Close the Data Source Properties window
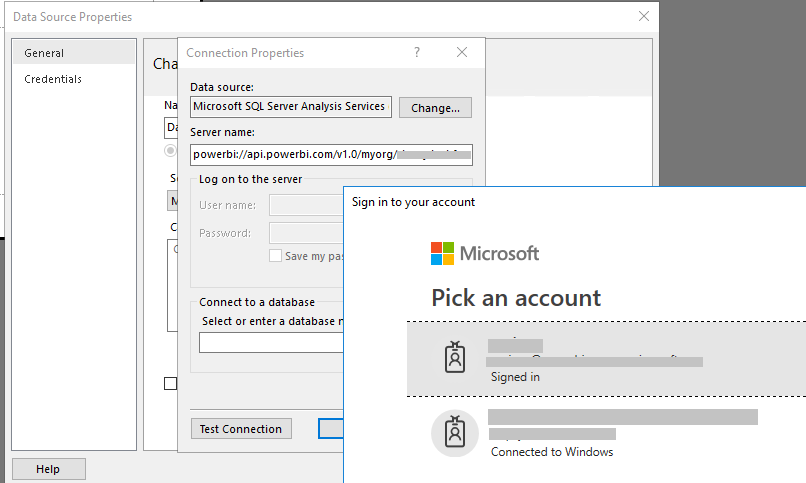The width and height of the screenshot is (806, 483). point(644,16)
